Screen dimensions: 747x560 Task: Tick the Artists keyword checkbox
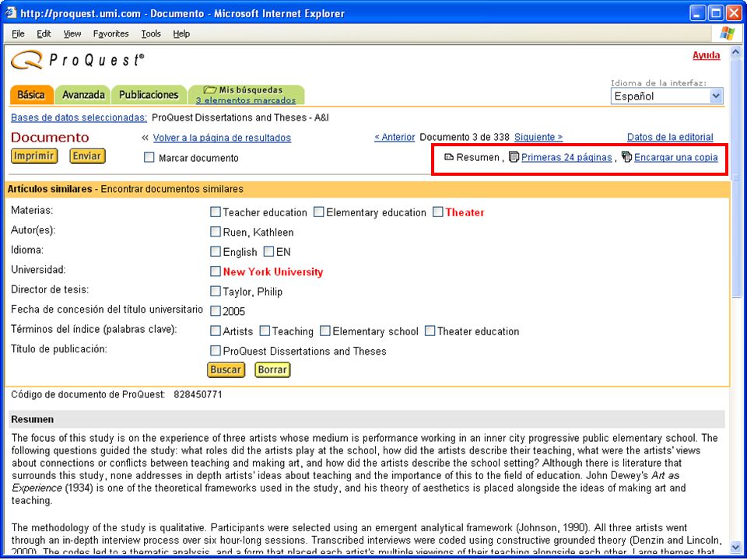(x=216, y=331)
